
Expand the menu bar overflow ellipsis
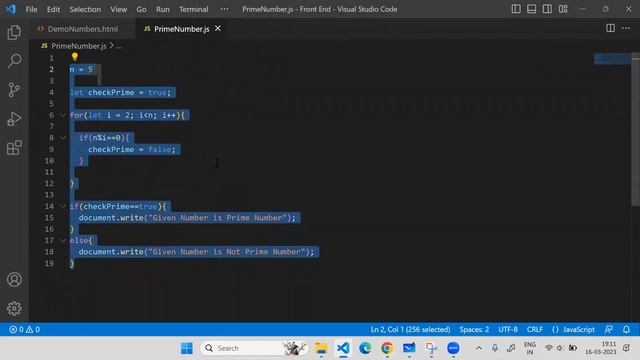click(x=224, y=9)
